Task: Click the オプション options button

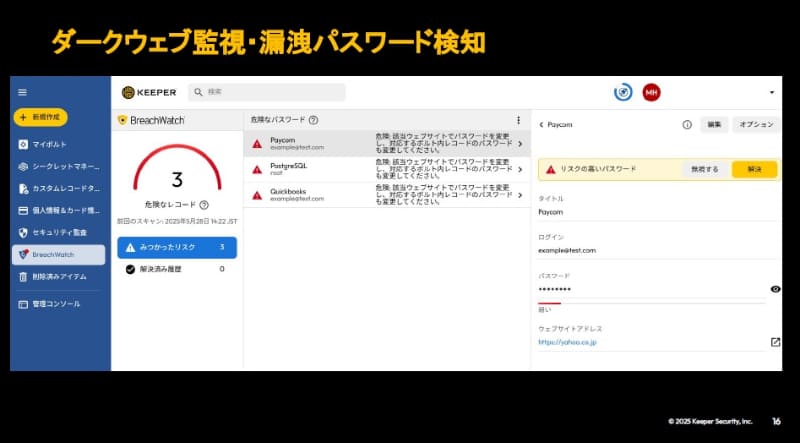Action: click(756, 125)
